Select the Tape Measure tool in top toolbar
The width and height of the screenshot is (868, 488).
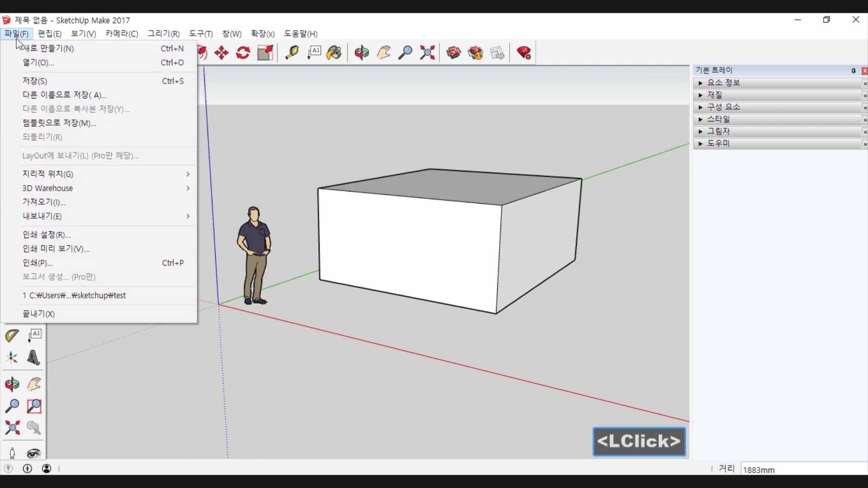292,53
